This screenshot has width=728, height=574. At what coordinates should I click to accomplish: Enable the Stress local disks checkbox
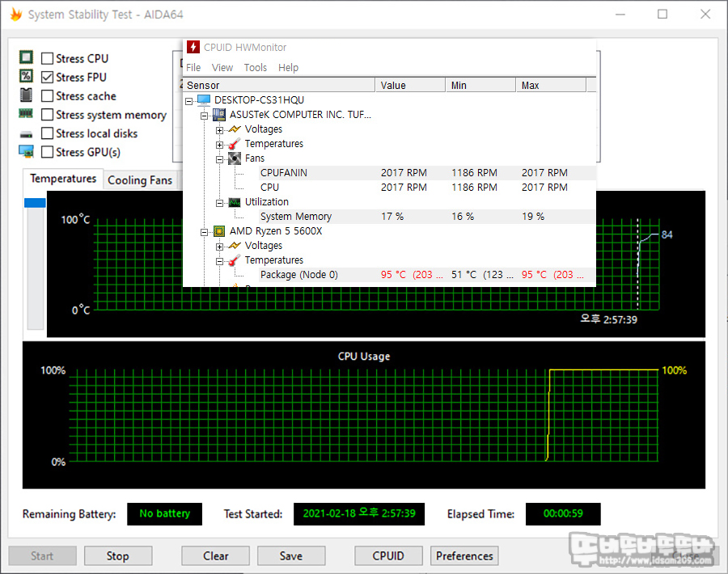(x=47, y=133)
